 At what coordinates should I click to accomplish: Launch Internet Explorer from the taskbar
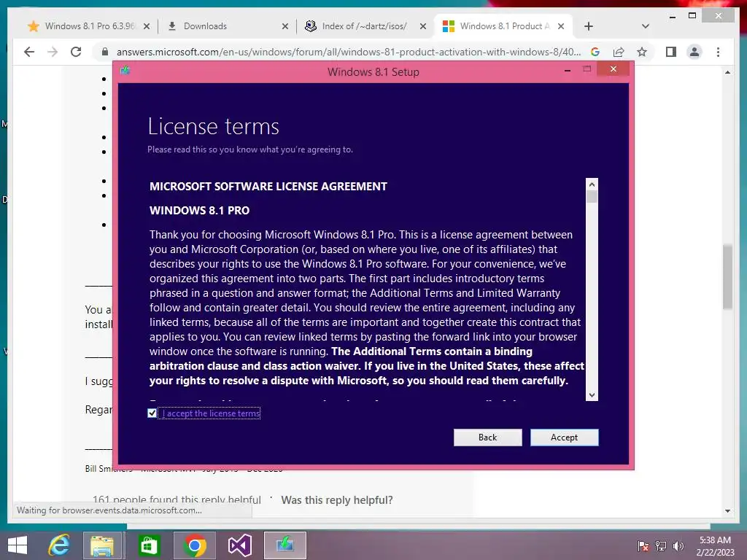(x=60, y=545)
